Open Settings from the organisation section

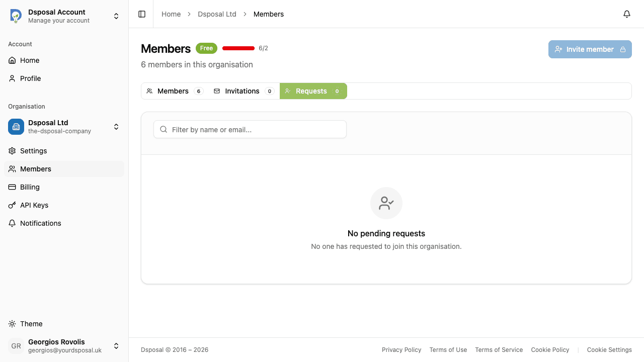pyautogui.click(x=33, y=151)
